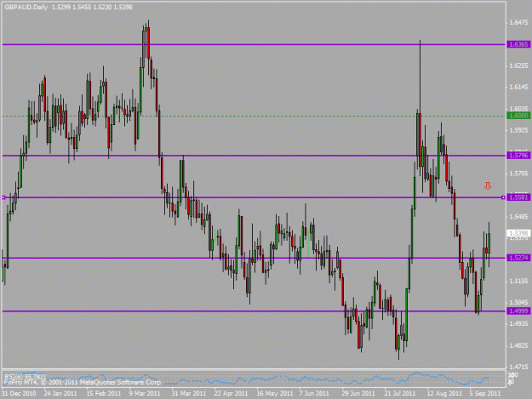Screen dimensions: 532x399
Task: Click the 21 Jul 2011 date label
Action: [x=400, y=393]
